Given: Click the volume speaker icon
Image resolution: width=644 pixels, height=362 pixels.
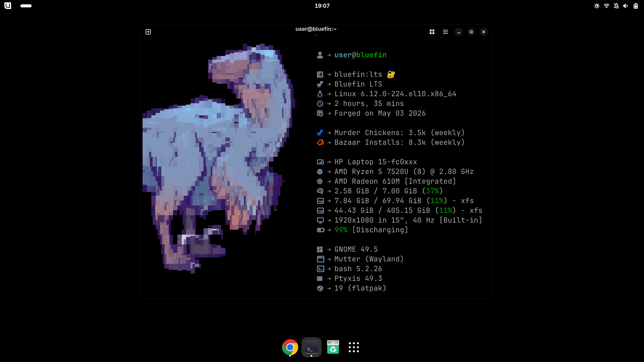Looking at the screenshot, I should click(x=626, y=6).
